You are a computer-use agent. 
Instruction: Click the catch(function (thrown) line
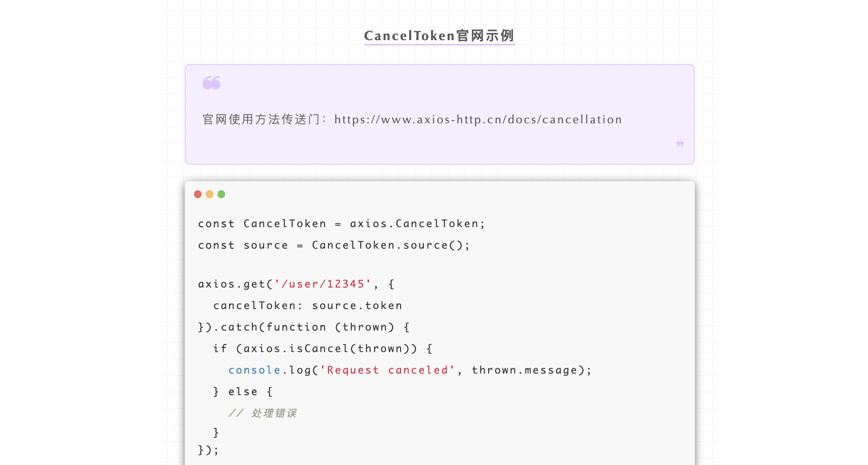(304, 327)
